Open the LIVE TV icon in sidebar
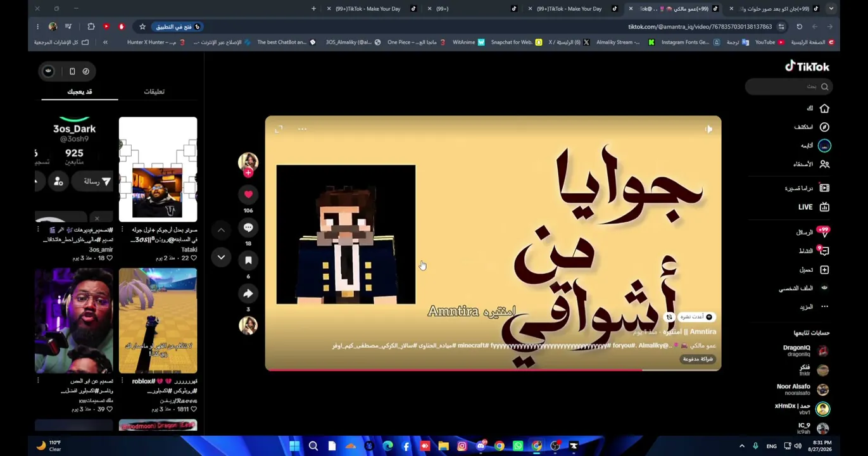This screenshot has height=456, width=868. pyautogui.click(x=824, y=207)
